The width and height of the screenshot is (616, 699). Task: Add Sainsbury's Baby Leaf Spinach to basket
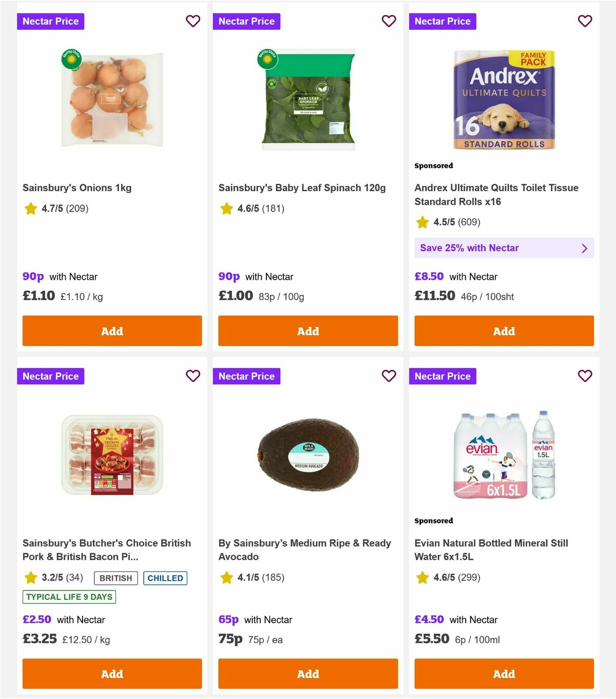[x=307, y=331]
